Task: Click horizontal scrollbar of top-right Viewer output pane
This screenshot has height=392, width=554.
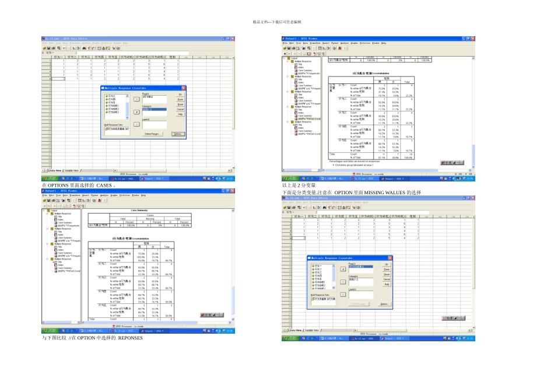Action: (397, 170)
